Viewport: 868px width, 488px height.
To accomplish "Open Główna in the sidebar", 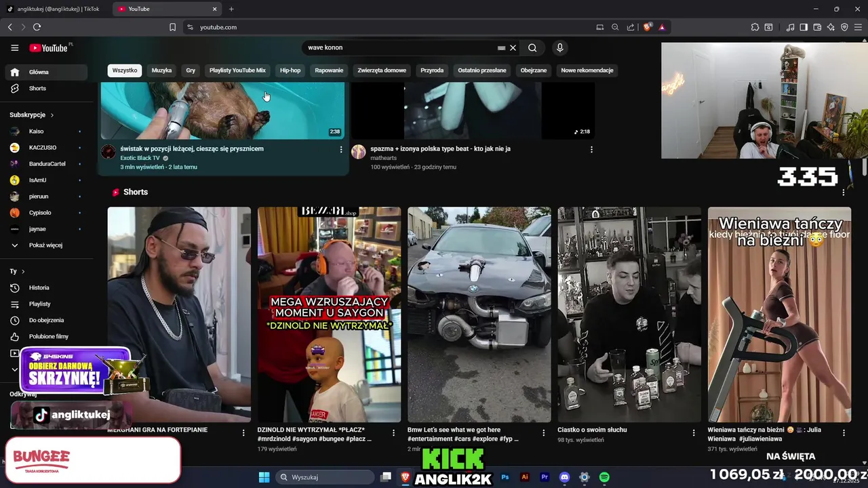I will pos(46,72).
